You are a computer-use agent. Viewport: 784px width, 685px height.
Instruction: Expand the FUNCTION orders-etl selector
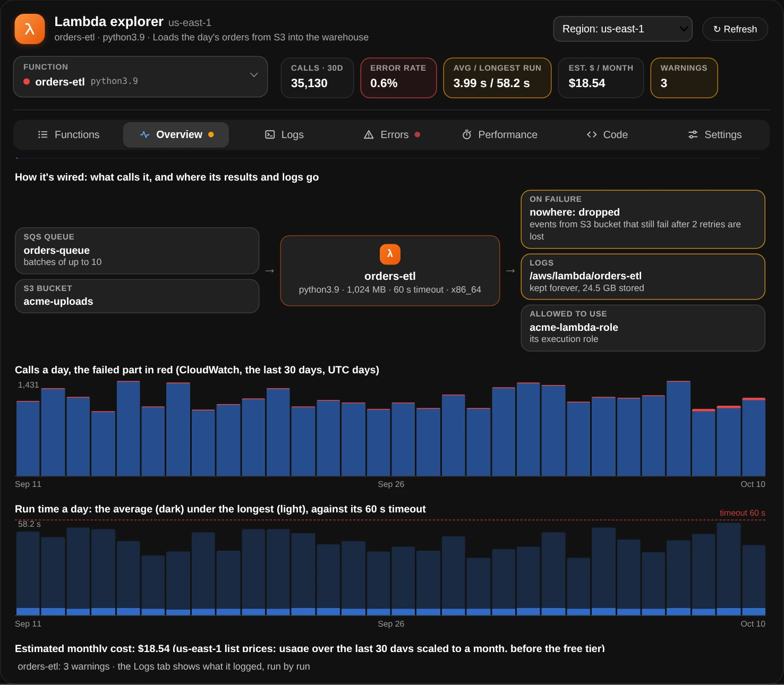click(140, 77)
